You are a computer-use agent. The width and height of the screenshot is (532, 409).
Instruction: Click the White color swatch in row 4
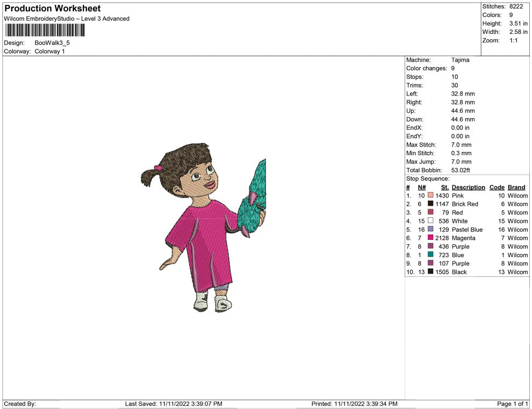[430, 221]
